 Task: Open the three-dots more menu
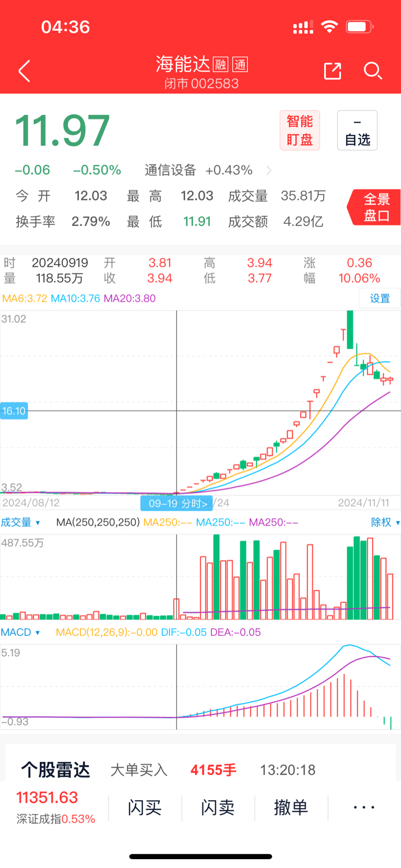(364, 807)
